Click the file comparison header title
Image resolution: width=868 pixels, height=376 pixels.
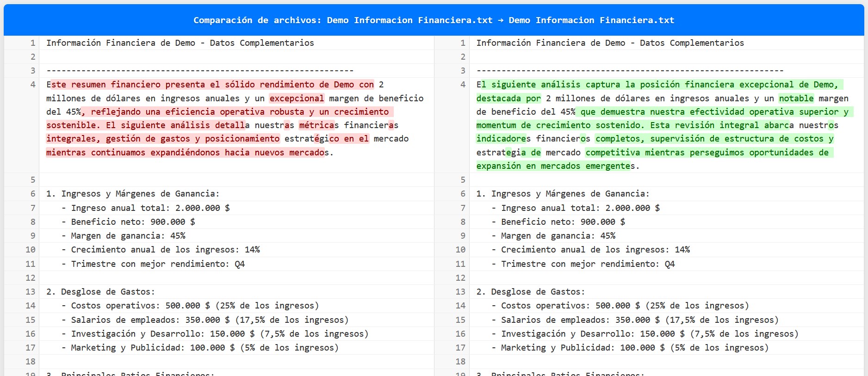click(434, 20)
